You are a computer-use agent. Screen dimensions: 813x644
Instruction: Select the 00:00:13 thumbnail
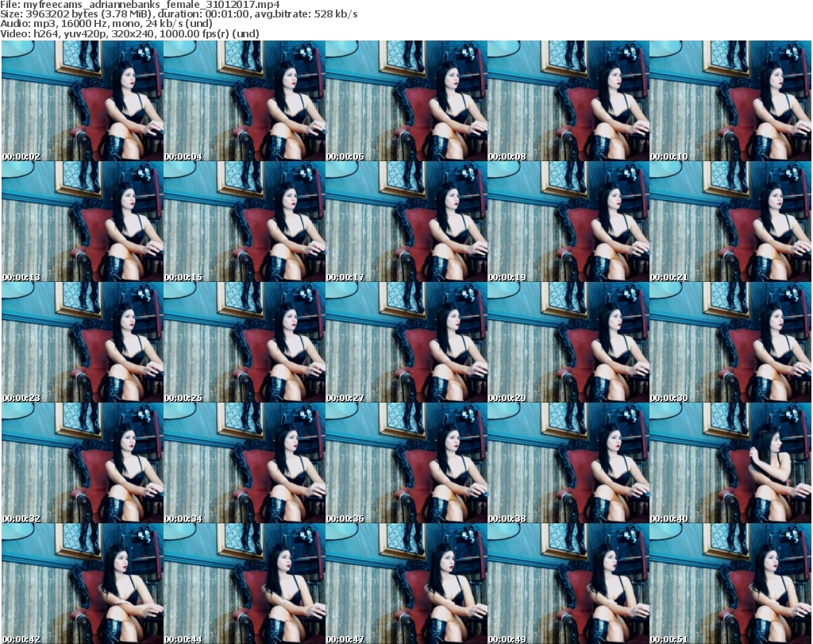(x=82, y=222)
